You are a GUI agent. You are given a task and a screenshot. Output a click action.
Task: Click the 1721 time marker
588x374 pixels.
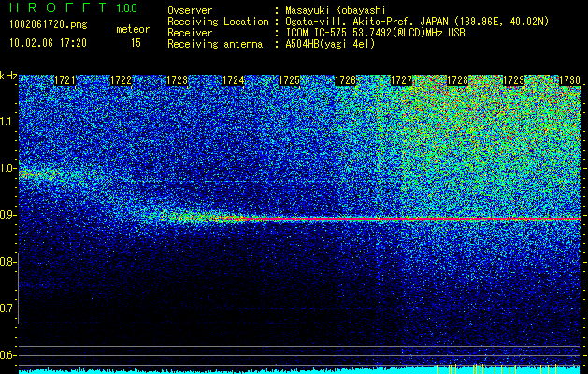tap(65, 80)
